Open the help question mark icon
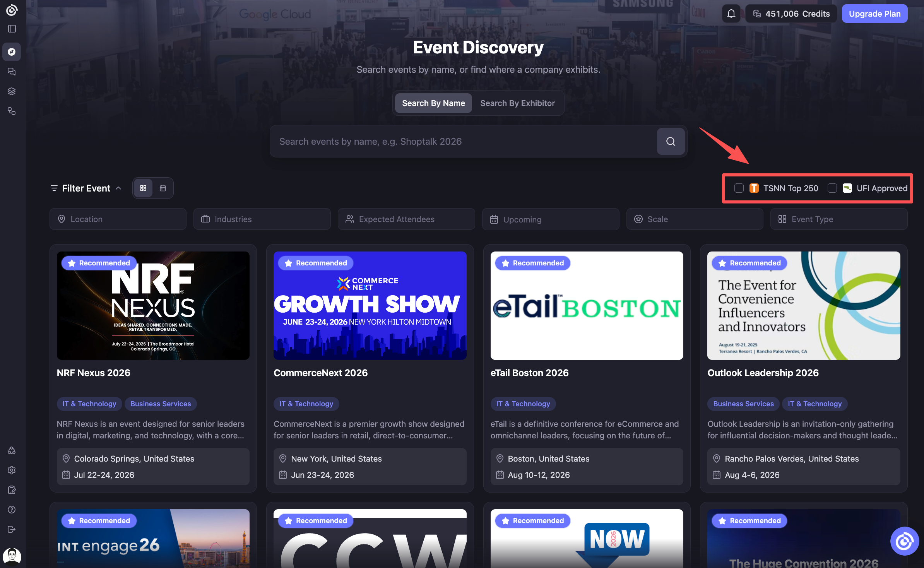 (12, 510)
